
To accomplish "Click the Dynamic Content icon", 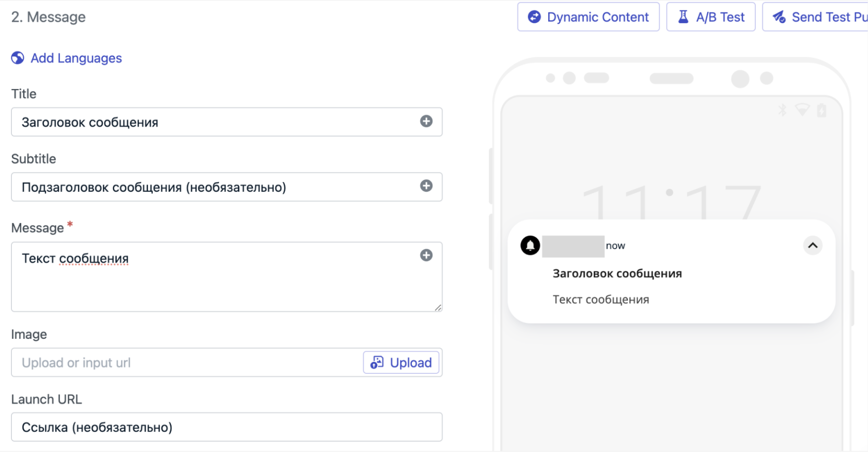I will [534, 17].
